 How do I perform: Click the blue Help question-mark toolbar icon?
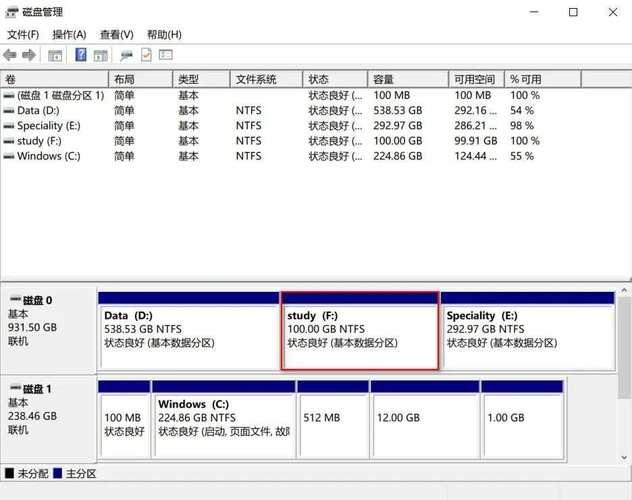click(x=82, y=55)
